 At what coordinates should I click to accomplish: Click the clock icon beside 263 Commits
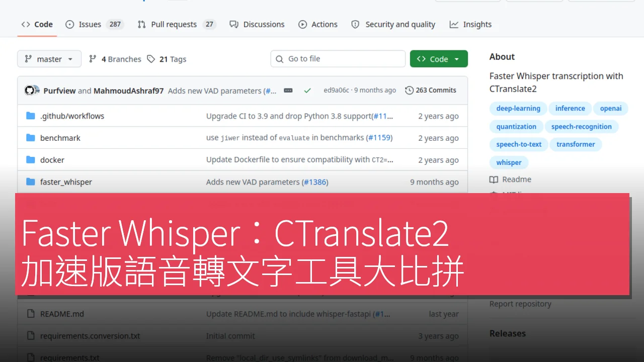pos(409,90)
